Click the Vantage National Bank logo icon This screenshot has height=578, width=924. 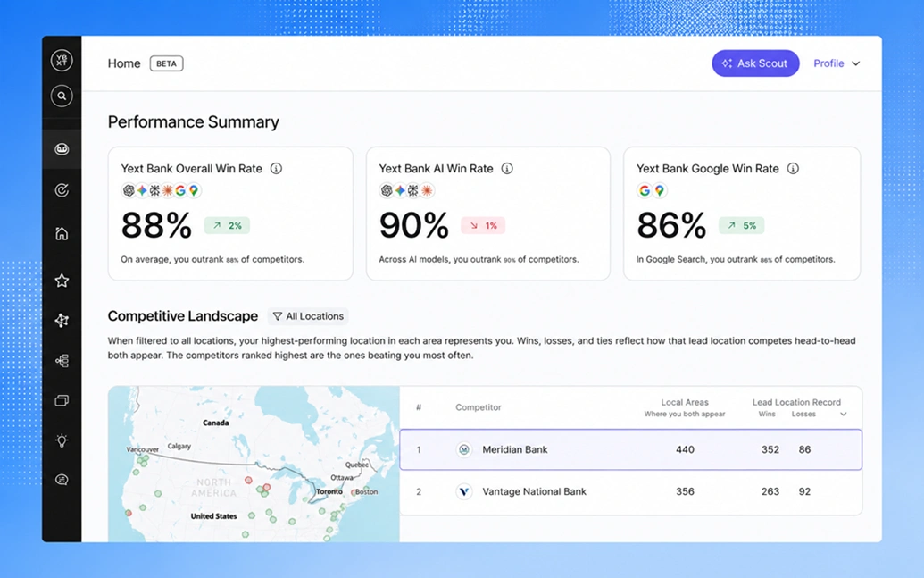click(464, 491)
